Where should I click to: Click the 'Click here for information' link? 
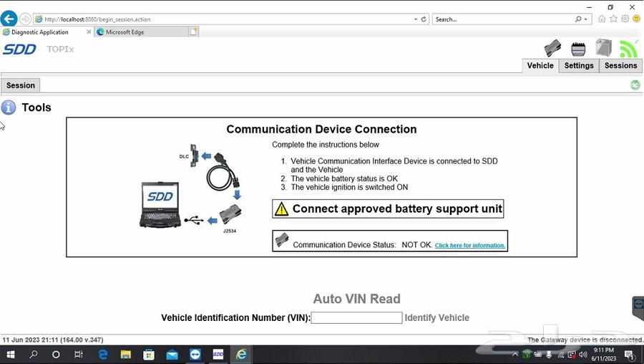(470, 246)
